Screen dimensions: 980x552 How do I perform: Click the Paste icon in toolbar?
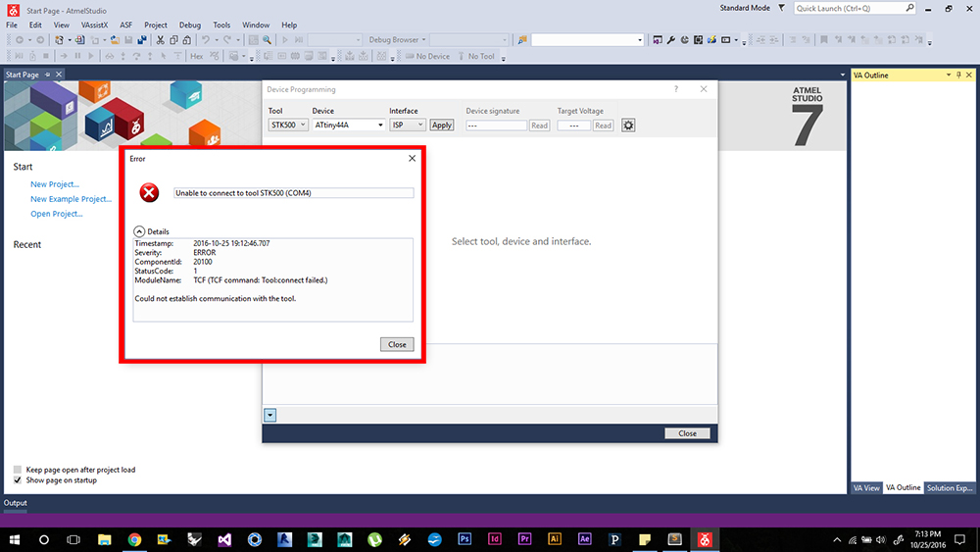187,40
